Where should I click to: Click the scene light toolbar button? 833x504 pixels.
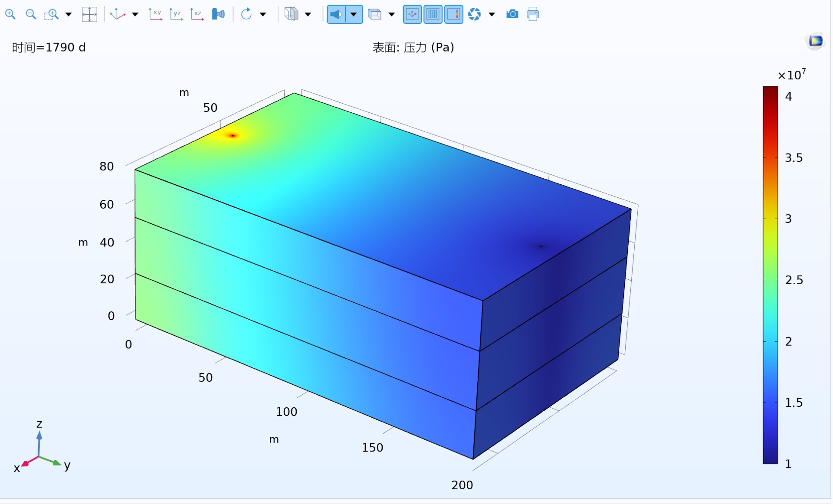click(x=336, y=14)
